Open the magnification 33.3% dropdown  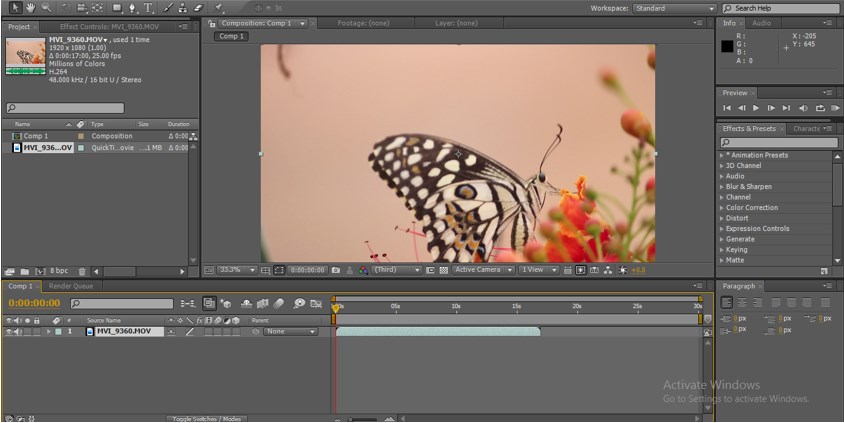[237, 270]
